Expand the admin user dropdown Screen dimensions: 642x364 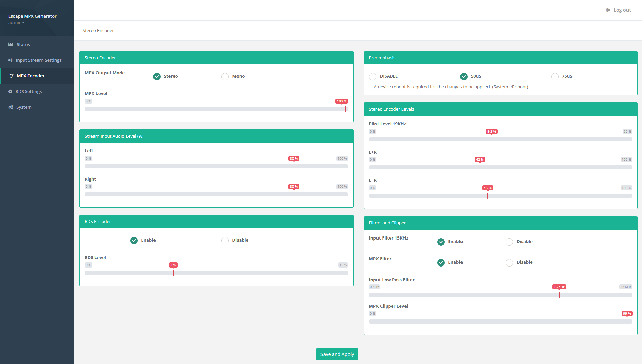pyautogui.click(x=16, y=23)
